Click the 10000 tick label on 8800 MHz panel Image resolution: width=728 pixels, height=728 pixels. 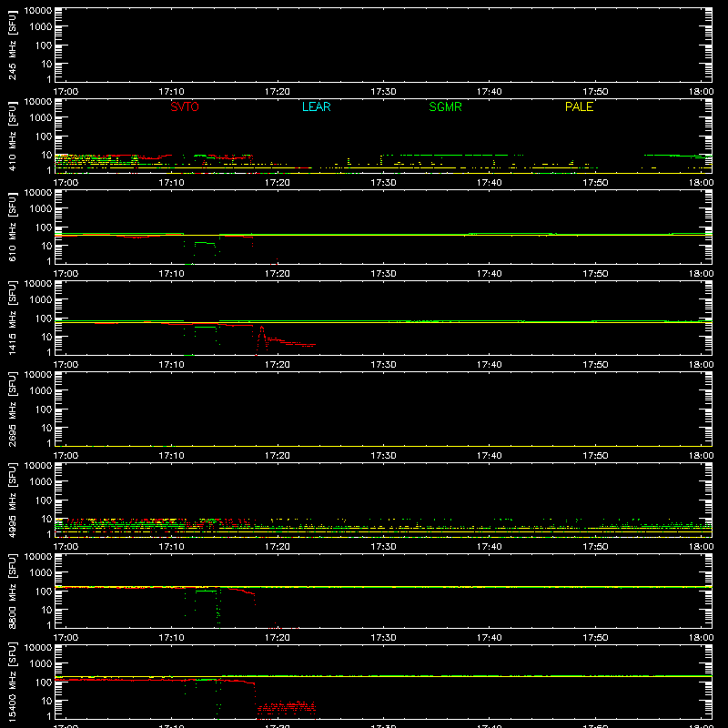(x=38, y=557)
